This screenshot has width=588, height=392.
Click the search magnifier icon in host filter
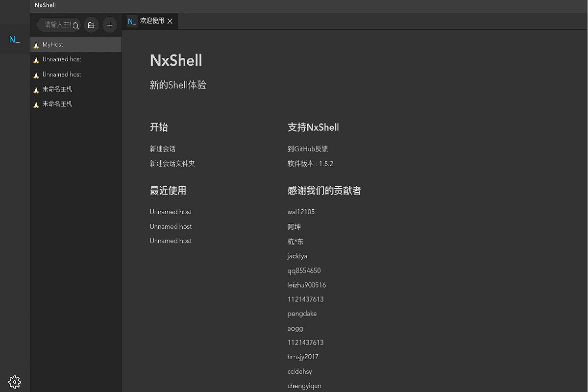(x=76, y=25)
